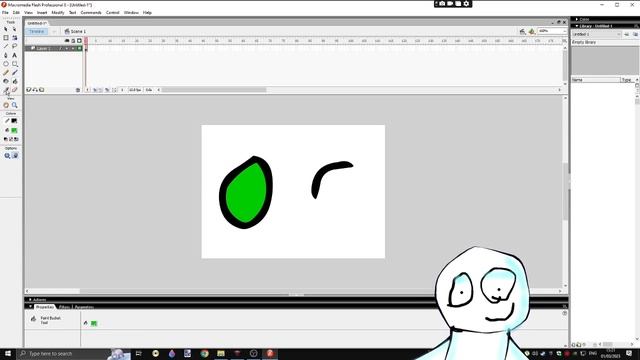Screen dimensions: 640x360
Task: Toggle lock all layers padlock icon
Action: pyautogui.click(x=73, y=41)
